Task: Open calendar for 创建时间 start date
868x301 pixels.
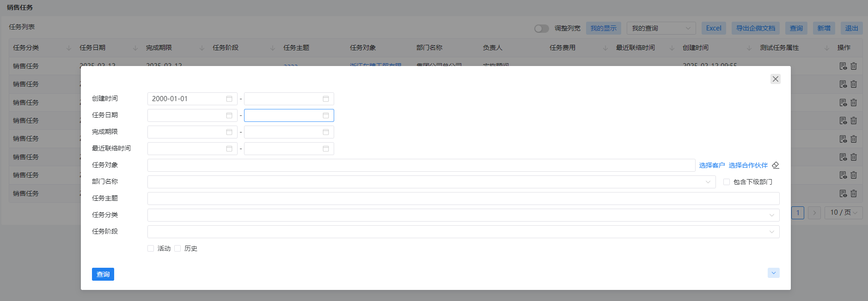Action: coord(229,99)
